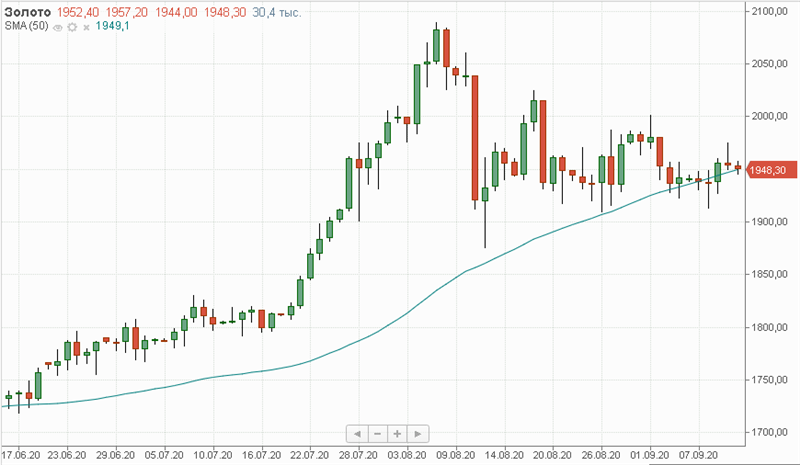Click the Золото instrument title
The width and height of the screenshot is (800, 465).
[x=28, y=12]
